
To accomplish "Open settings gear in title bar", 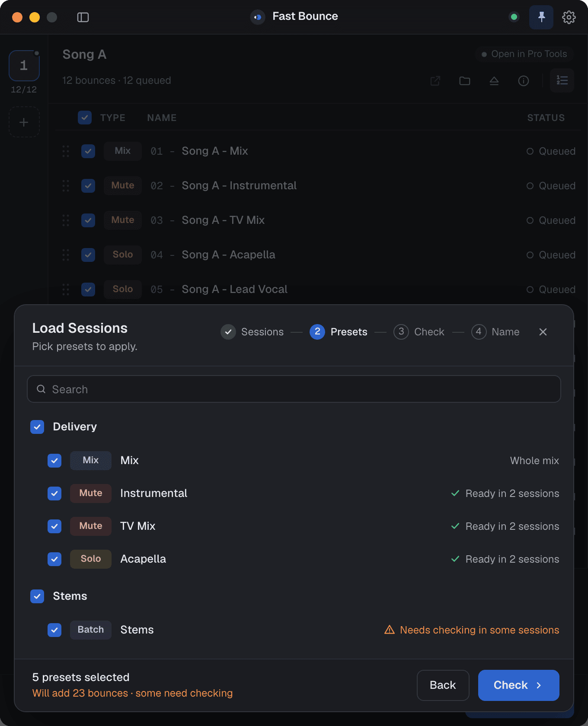I will pos(569,17).
